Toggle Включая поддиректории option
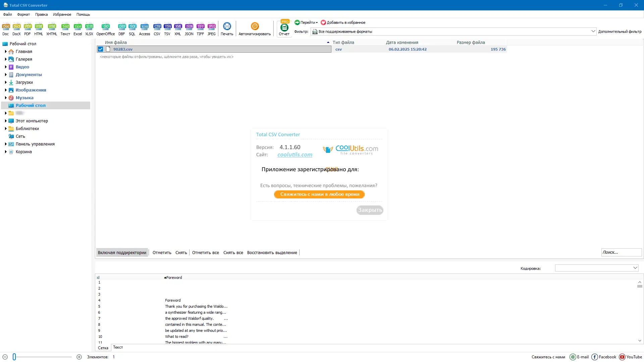This screenshot has width=644, height=362. (x=122, y=253)
